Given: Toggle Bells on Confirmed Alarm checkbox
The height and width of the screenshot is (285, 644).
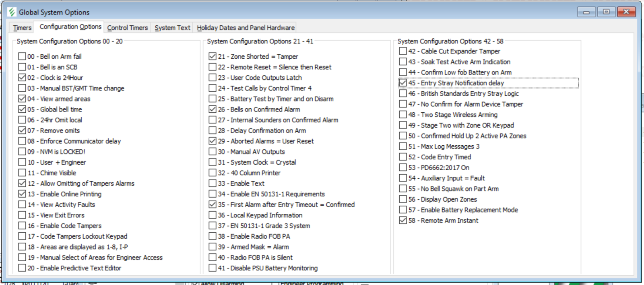Looking at the screenshot, I should click(213, 109).
